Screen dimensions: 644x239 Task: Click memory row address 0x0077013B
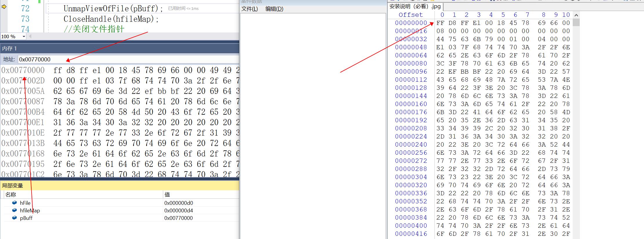point(23,143)
